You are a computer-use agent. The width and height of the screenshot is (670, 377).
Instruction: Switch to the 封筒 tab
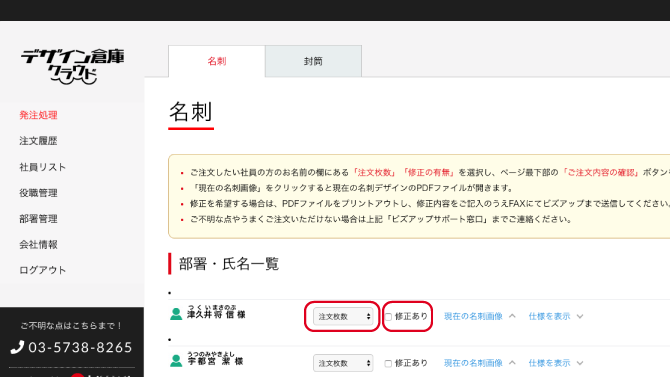pyautogui.click(x=313, y=61)
